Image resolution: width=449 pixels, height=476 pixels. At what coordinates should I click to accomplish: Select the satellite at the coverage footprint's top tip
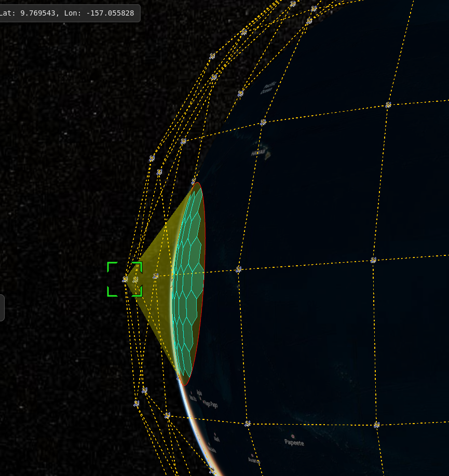[x=194, y=182]
